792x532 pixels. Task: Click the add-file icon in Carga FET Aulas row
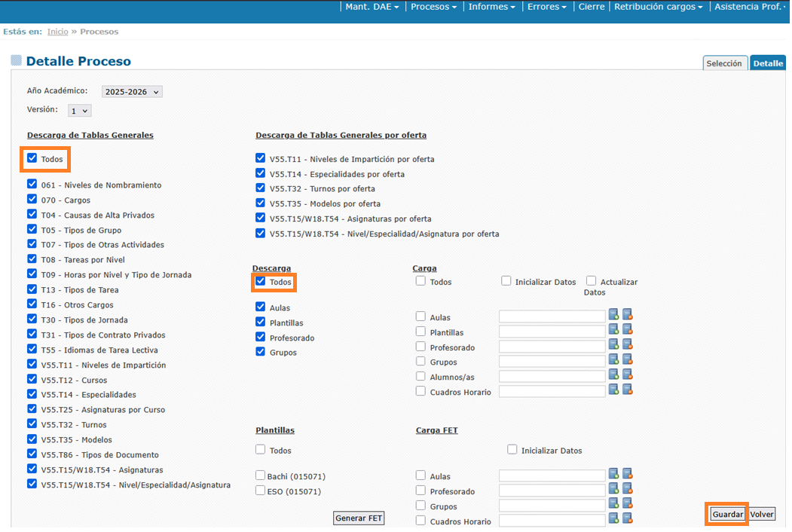click(613, 473)
